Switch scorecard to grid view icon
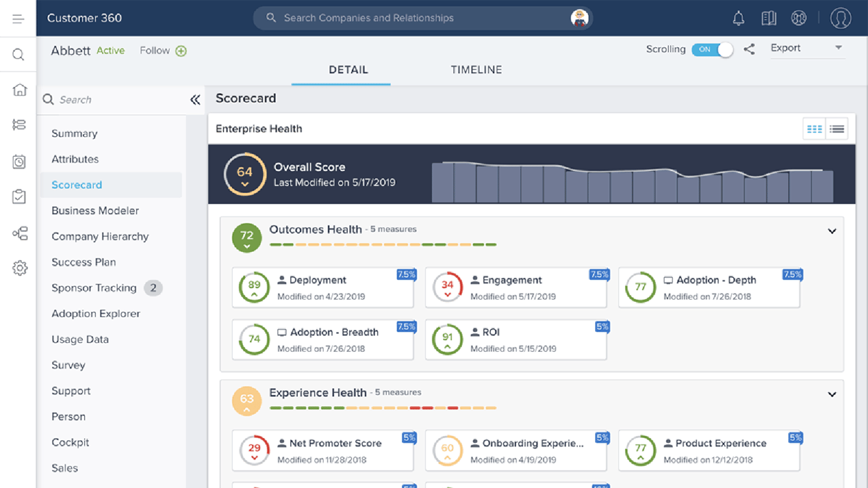Screen dimensions: 868x488 point(814,129)
